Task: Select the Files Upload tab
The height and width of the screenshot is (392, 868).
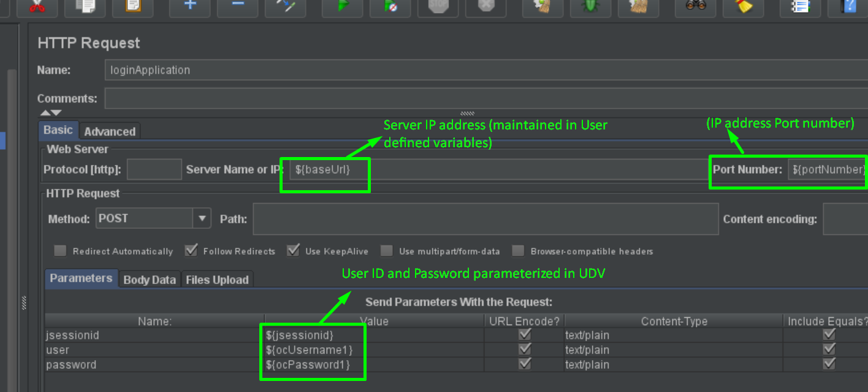Action: click(x=217, y=280)
